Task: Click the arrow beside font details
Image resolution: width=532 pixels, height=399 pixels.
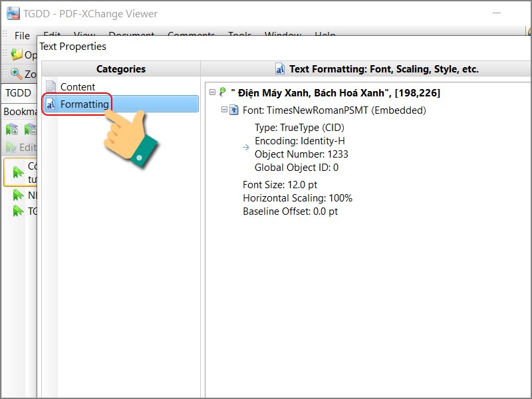Action: tap(247, 148)
